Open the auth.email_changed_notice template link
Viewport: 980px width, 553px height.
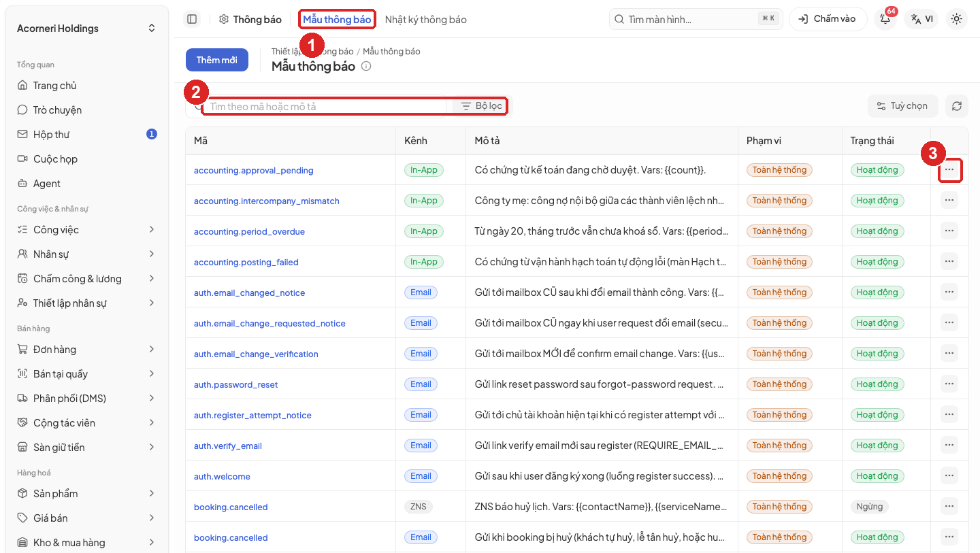coord(250,293)
